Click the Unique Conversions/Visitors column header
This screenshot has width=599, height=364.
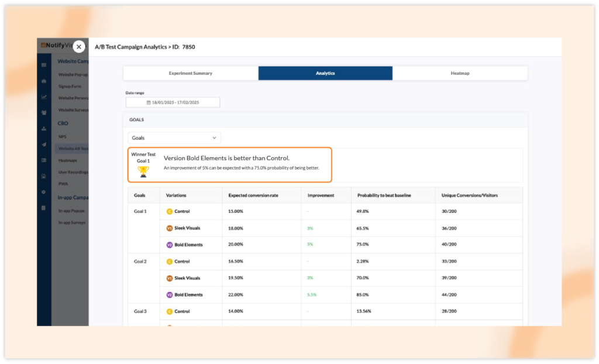[x=470, y=195]
